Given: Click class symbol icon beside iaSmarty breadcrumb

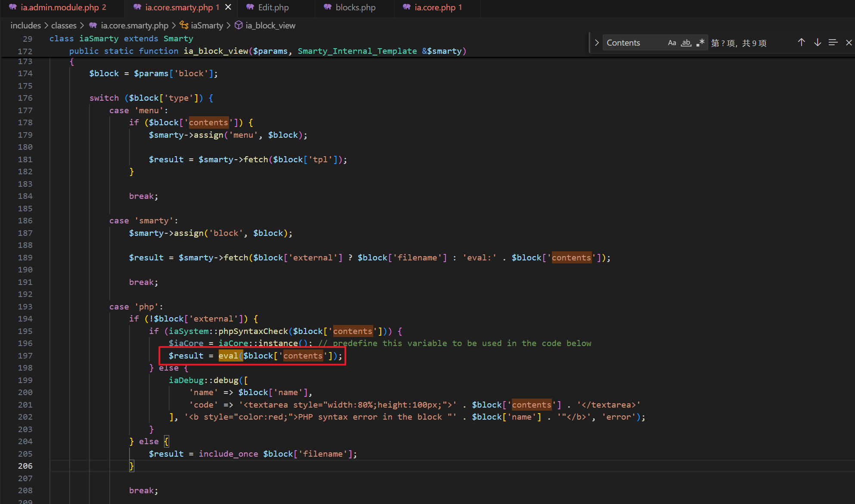Looking at the screenshot, I should [x=184, y=25].
